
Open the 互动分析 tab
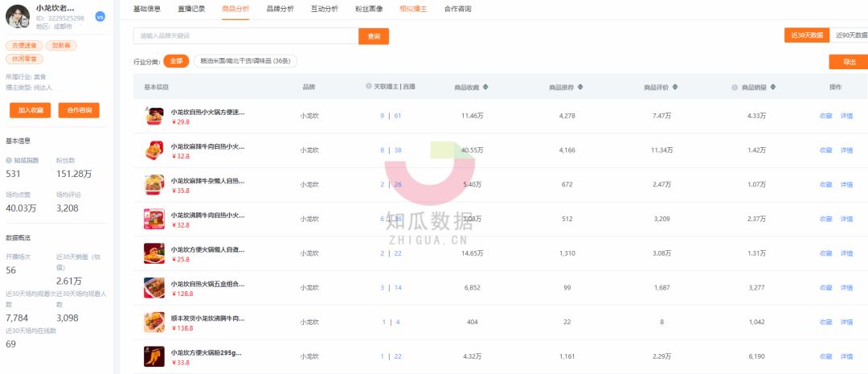coord(325,9)
